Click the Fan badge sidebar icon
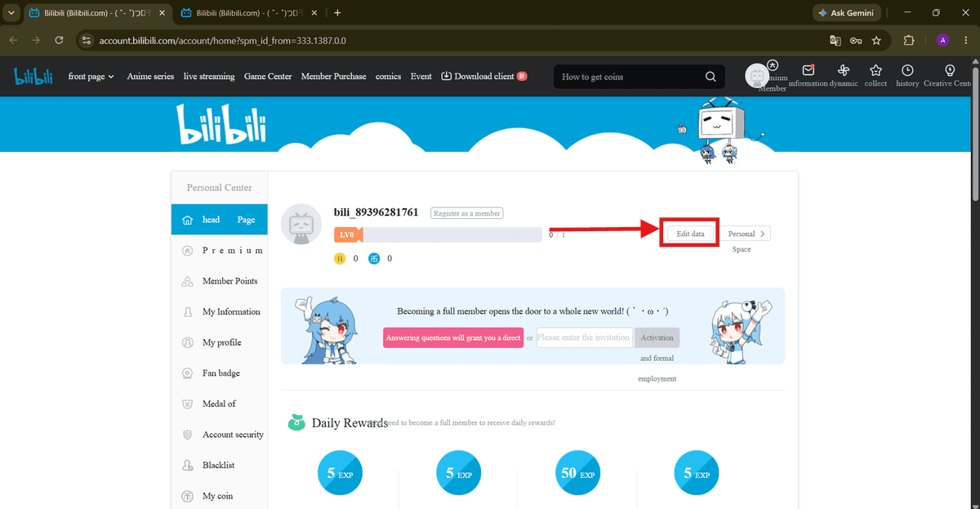Screen dimensions: 980x509 click(x=187, y=373)
